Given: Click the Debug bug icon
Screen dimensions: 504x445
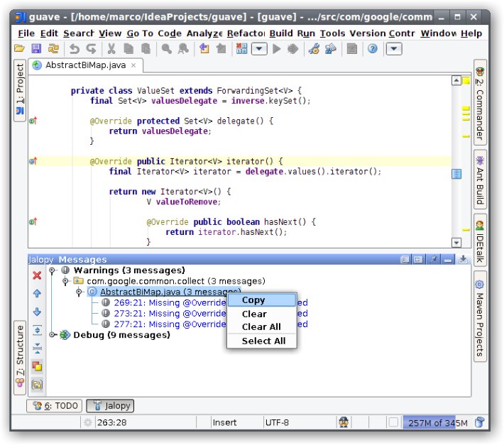Looking at the screenshot, I should click(292, 49).
